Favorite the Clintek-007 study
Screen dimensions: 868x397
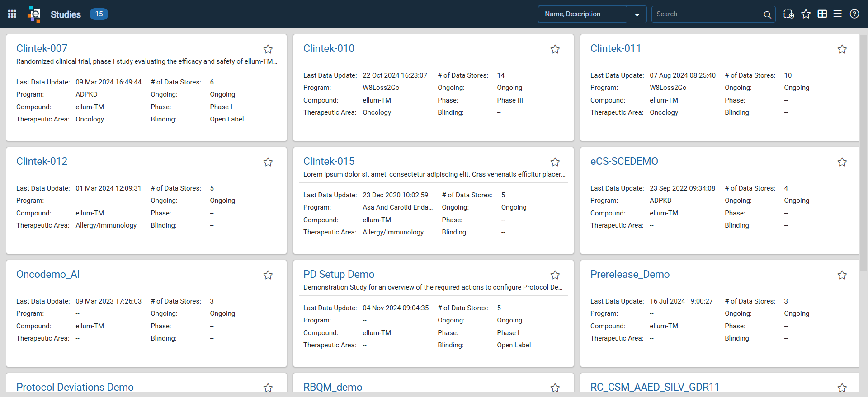click(x=268, y=49)
